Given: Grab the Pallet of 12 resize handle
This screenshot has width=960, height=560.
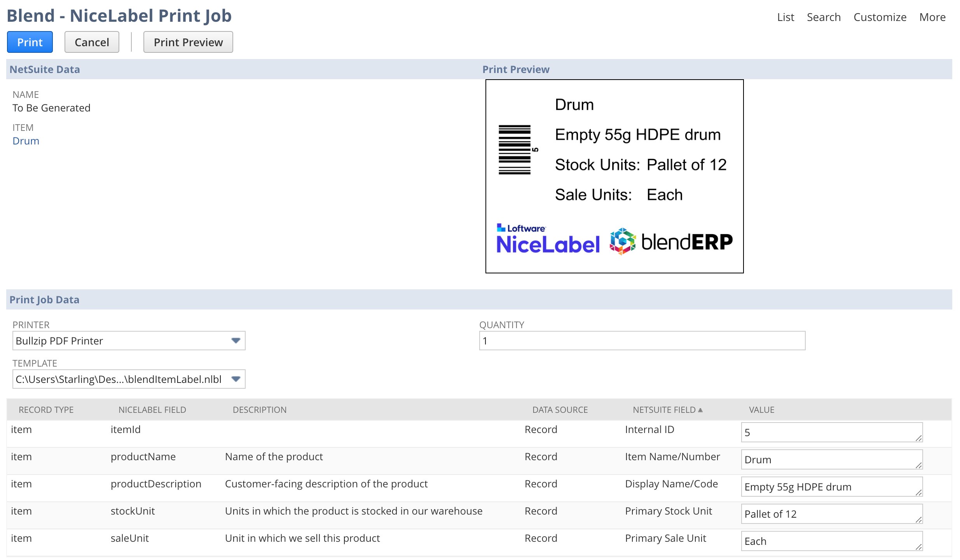Looking at the screenshot, I should (918, 520).
